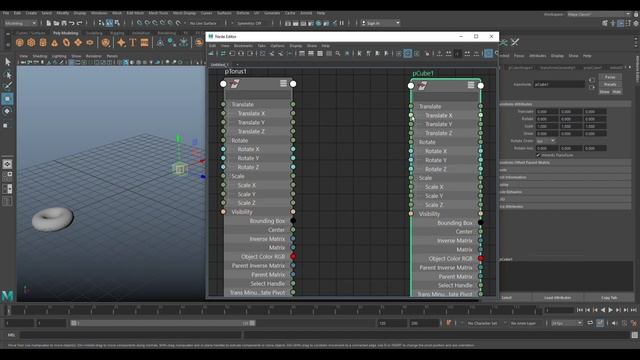Switch to the Poly Modeling shelf tab
640x360 pixels.
(65, 33)
